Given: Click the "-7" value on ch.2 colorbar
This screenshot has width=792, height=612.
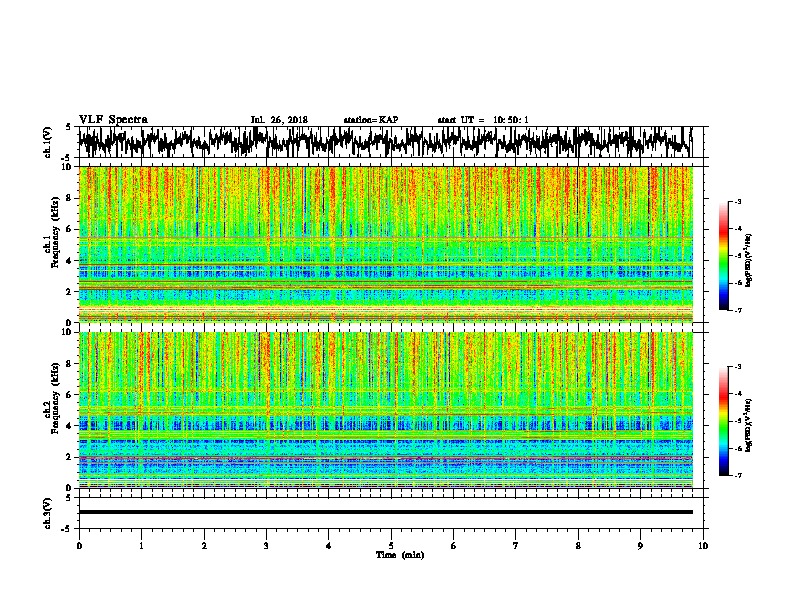Looking at the screenshot, I should (x=738, y=475).
